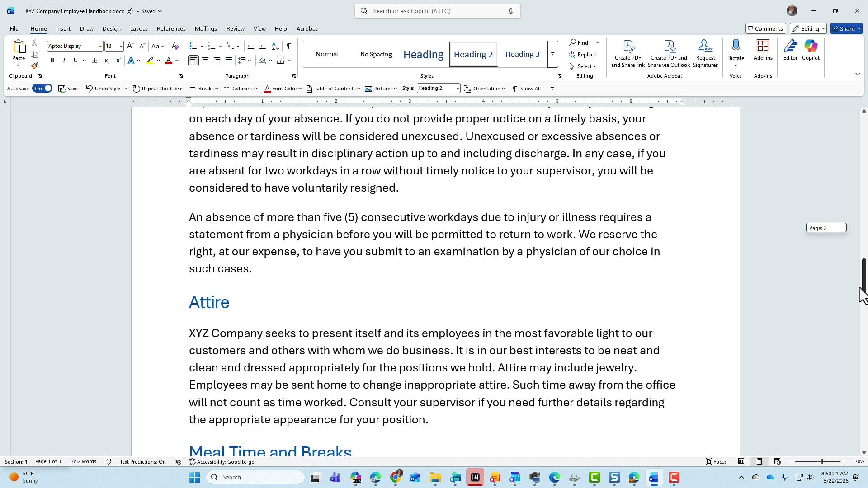Launch the Copilot pane
Viewport: 868px width, 488px height.
pyautogui.click(x=811, y=50)
